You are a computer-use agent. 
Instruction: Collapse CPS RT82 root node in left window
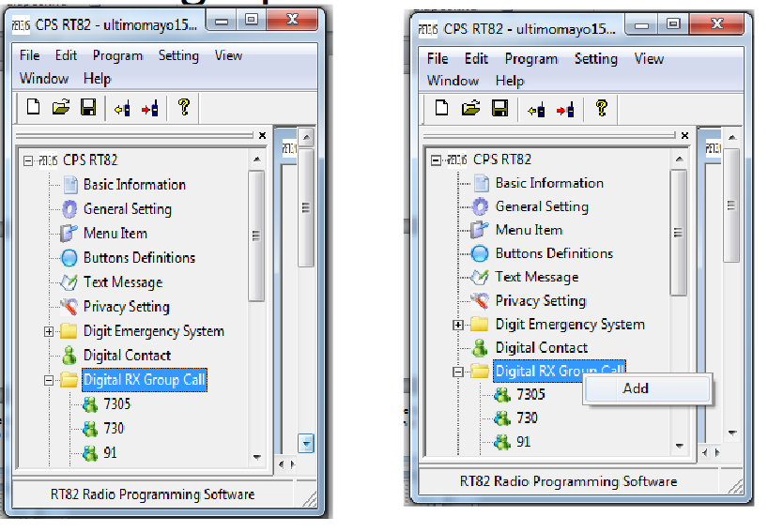click(28, 160)
